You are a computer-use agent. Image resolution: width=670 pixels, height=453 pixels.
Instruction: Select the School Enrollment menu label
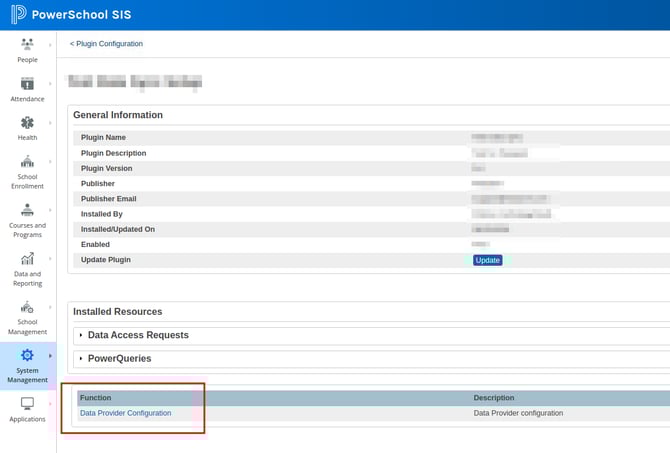[27, 181]
